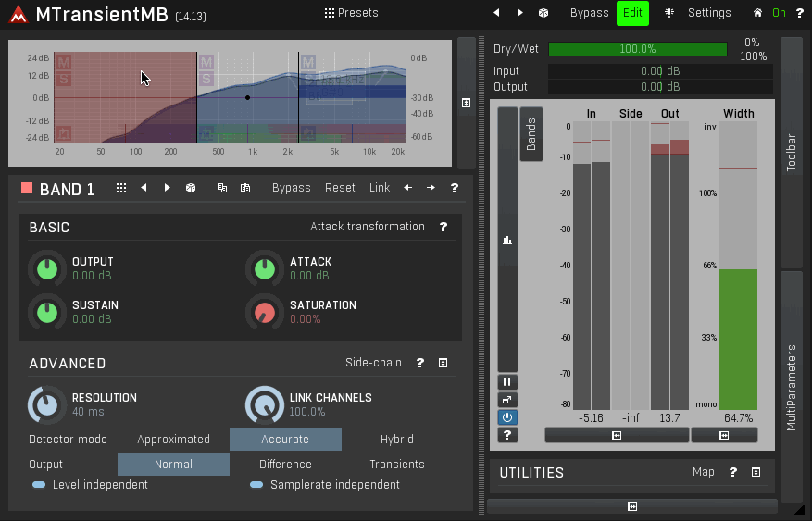Load previous preset with top left arrow
812x521 pixels.
pyautogui.click(x=496, y=13)
